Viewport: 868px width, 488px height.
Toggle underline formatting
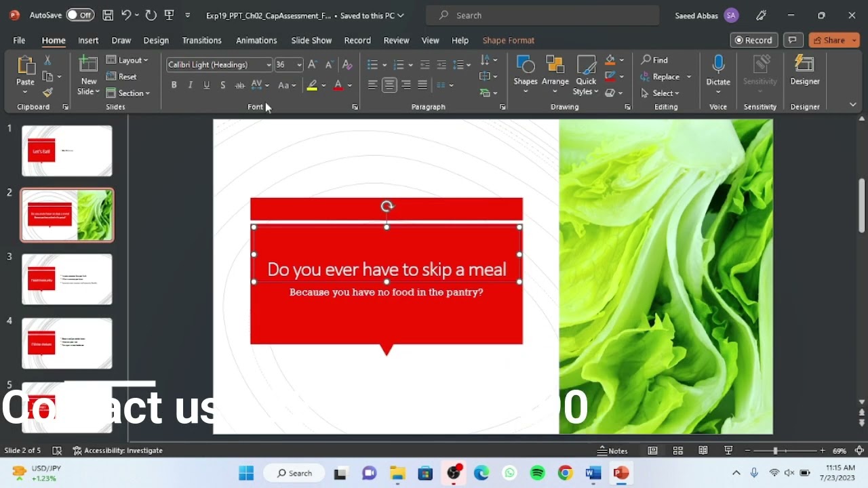click(206, 85)
